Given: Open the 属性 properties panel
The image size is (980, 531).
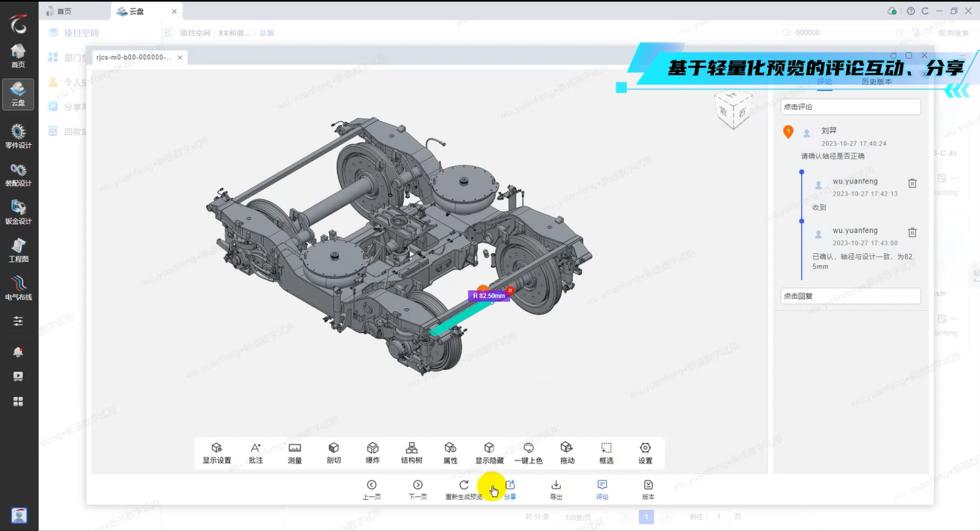Looking at the screenshot, I should [x=450, y=453].
